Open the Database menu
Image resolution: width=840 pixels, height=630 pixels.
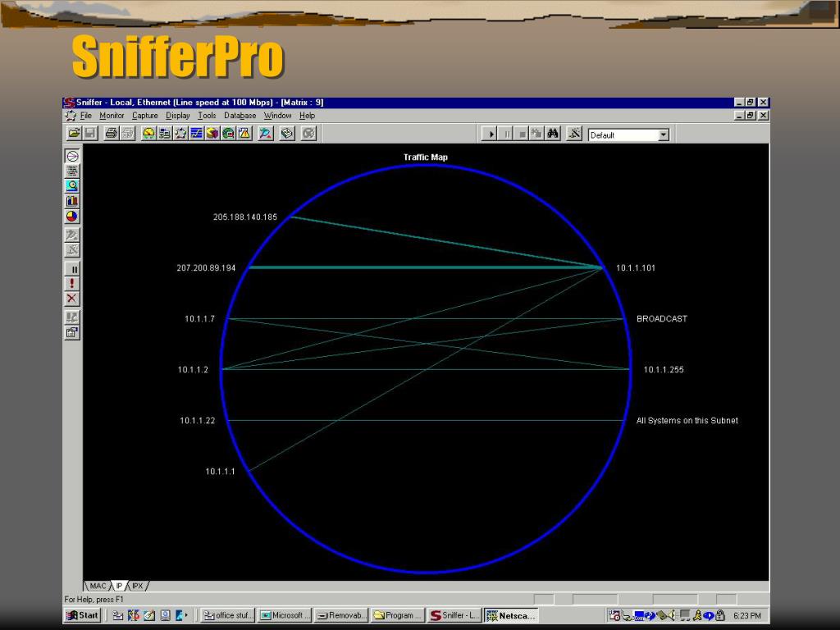240,116
